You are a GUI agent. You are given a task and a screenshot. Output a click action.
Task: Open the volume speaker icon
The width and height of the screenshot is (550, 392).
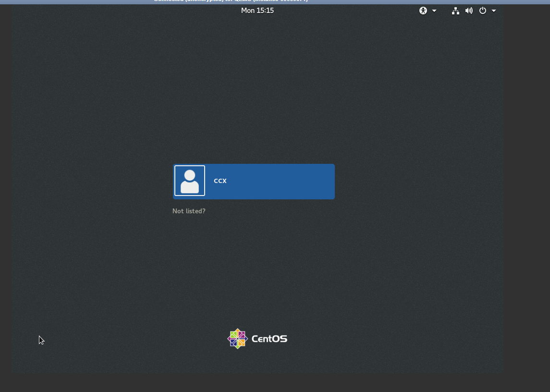click(469, 11)
